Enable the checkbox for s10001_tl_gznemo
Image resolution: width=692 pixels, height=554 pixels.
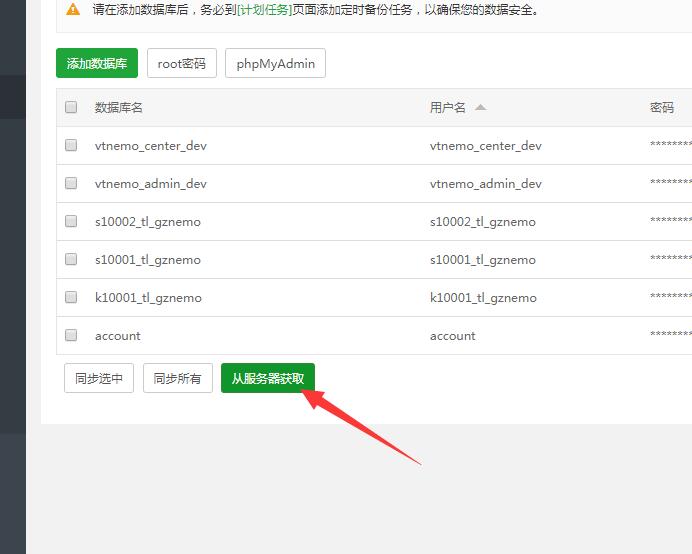coord(71,259)
